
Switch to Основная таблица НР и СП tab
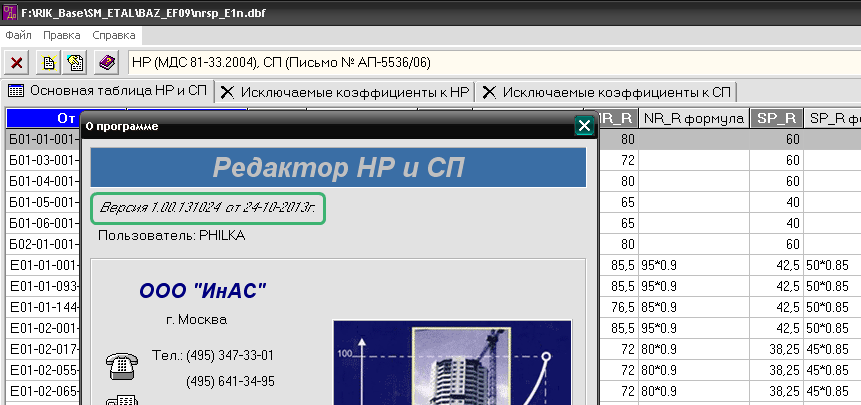[x=108, y=91]
